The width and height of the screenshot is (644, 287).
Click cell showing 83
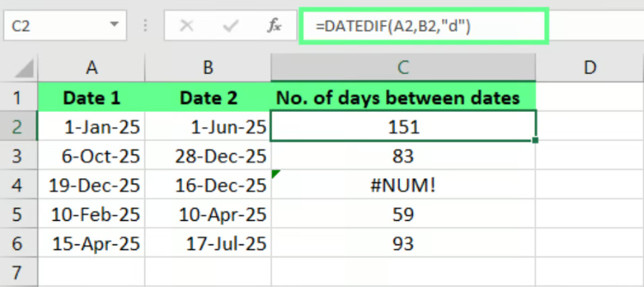[403, 156]
